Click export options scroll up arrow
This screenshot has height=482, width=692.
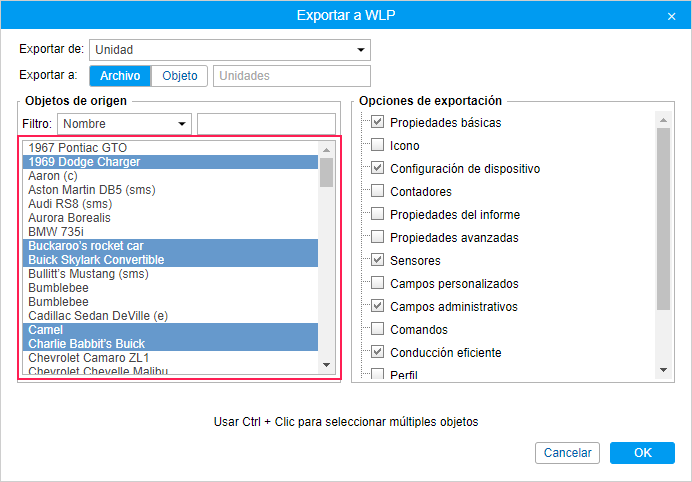[x=662, y=121]
